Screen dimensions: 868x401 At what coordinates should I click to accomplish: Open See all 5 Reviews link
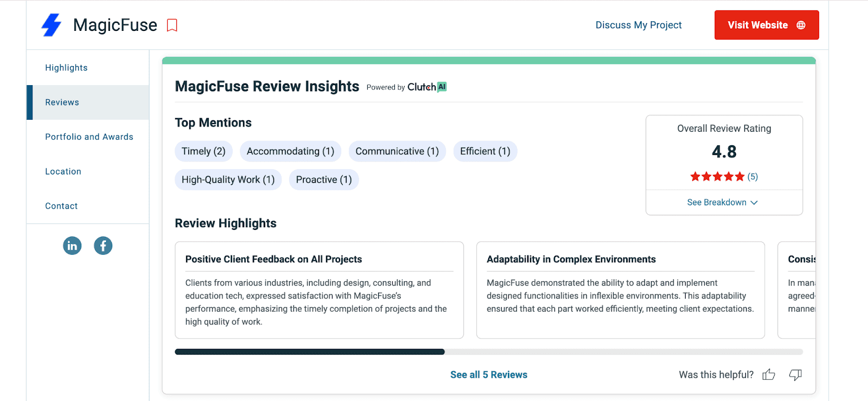point(489,375)
